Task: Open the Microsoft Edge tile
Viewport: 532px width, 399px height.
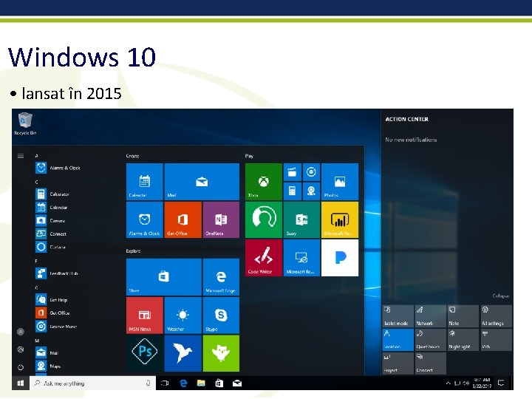Action: coord(221,277)
